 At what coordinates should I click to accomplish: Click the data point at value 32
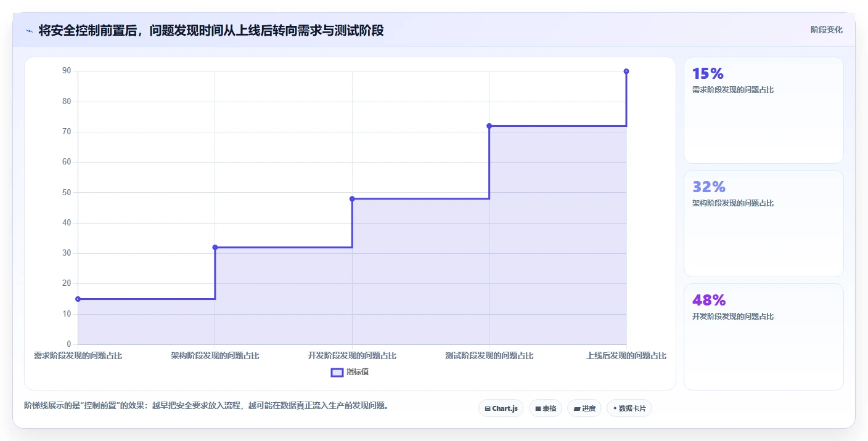tap(215, 248)
